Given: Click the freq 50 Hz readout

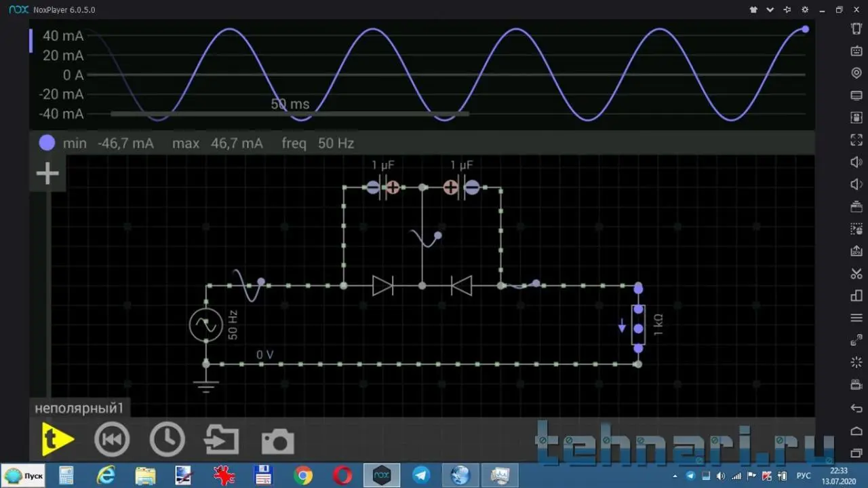Looking at the screenshot, I should pos(318,143).
